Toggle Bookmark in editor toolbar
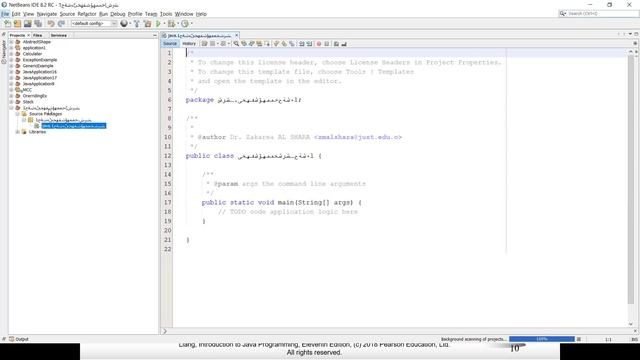Screen dimensions: 640x360 (x=292, y=44)
